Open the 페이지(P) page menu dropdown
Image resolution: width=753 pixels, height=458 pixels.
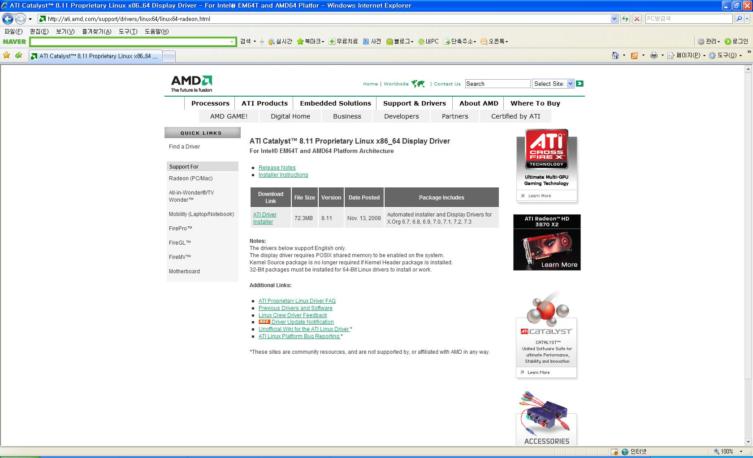[687, 56]
